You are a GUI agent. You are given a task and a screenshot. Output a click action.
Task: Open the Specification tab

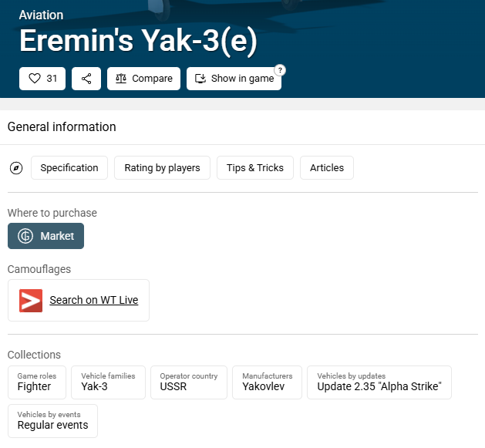pos(69,168)
